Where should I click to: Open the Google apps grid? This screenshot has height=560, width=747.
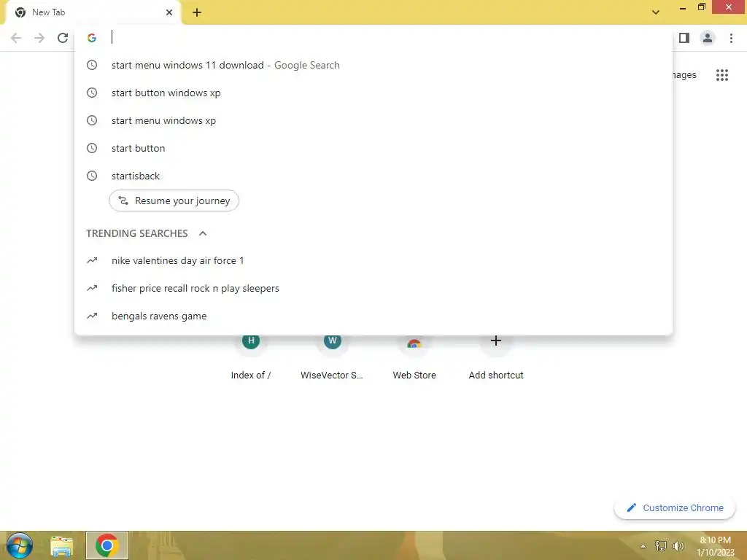tap(722, 75)
